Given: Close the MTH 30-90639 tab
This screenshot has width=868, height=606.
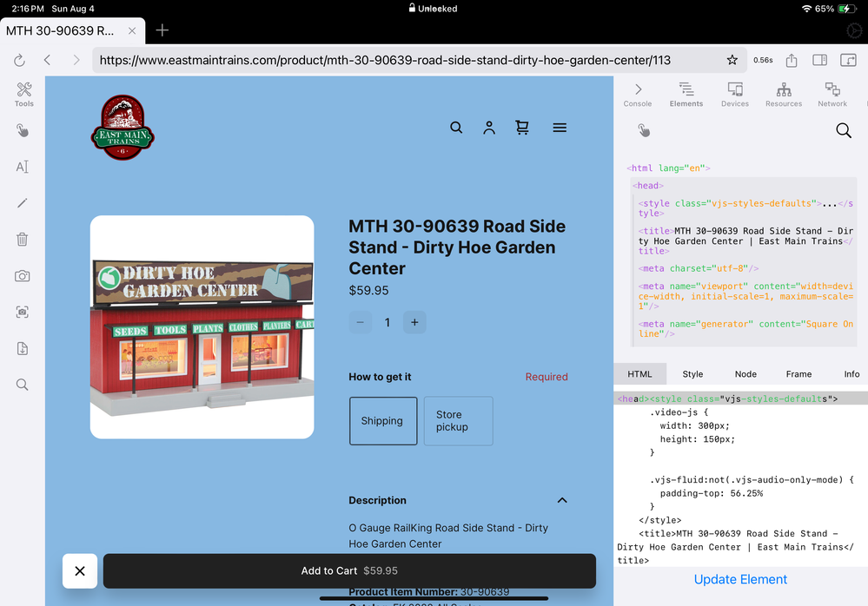Looking at the screenshot, I should pyautogui.click(x=132, y=31).
